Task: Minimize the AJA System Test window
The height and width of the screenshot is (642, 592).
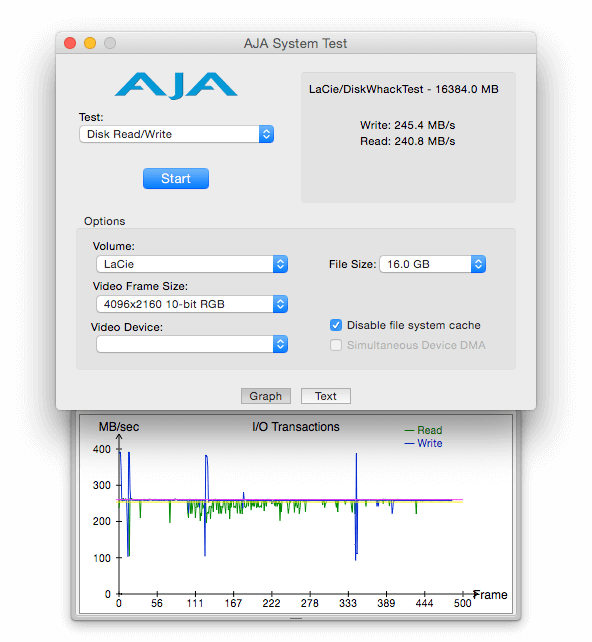Action: click(x=90, y=43)
